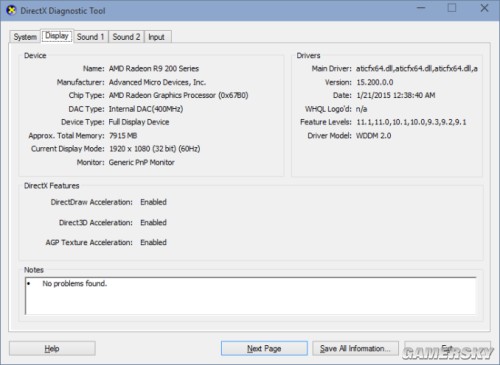Click inside the Notes text box
The image size is (500, 365).
[251, 296]
